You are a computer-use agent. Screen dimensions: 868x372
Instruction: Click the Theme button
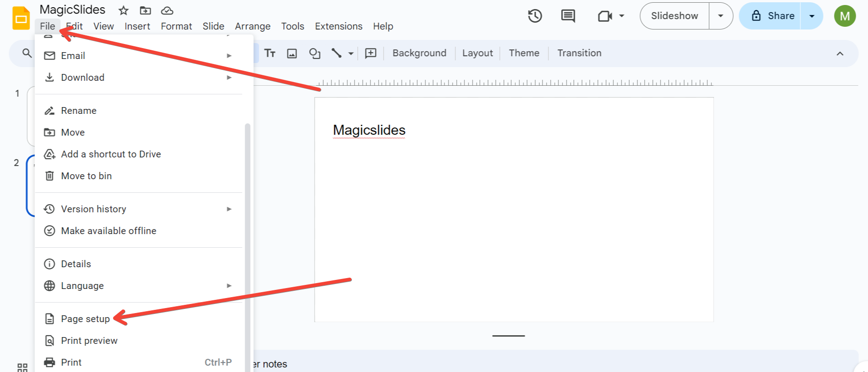(x=524, y=53)
